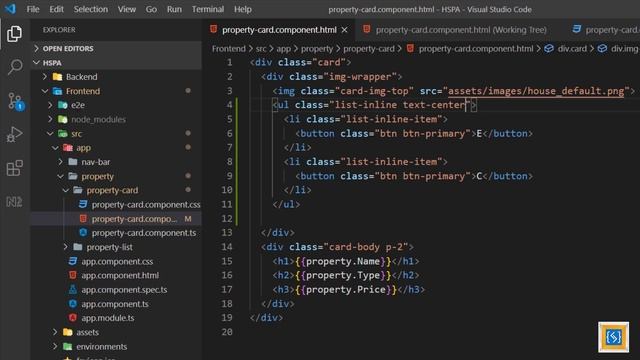Click the HTML icon in breadcrumb before file name
Viewport: 640px width, 360px height.
tap(410, 48)
